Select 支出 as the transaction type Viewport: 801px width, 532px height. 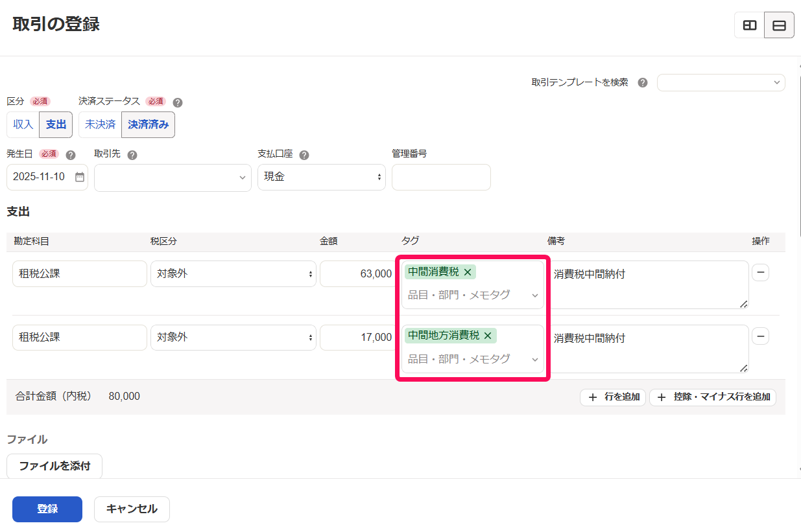56,124
